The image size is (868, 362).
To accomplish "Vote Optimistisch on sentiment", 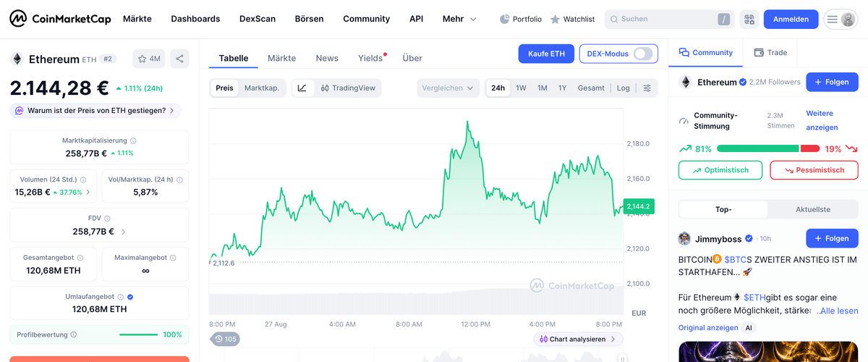I will click(x=720, y=170).
